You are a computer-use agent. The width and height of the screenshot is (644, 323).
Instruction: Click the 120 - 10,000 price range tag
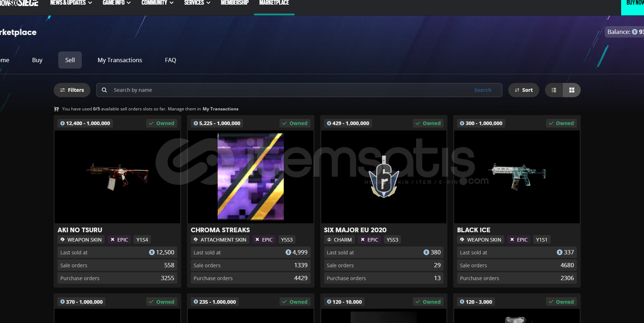point(344,302)
